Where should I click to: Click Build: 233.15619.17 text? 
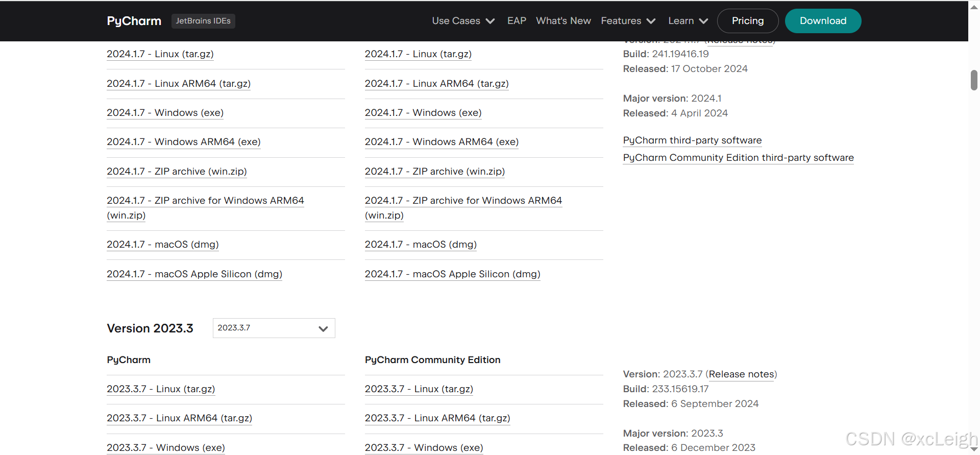[666, 389]
